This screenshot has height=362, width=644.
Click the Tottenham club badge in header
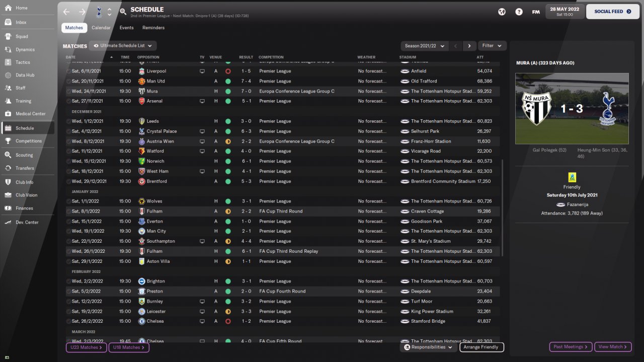pyautogui.click(x=99, y=12)
